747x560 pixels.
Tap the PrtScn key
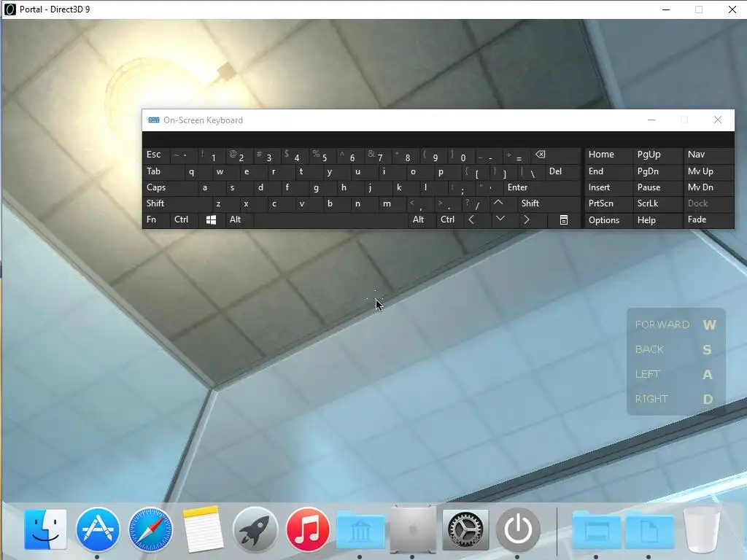point(608,203)
